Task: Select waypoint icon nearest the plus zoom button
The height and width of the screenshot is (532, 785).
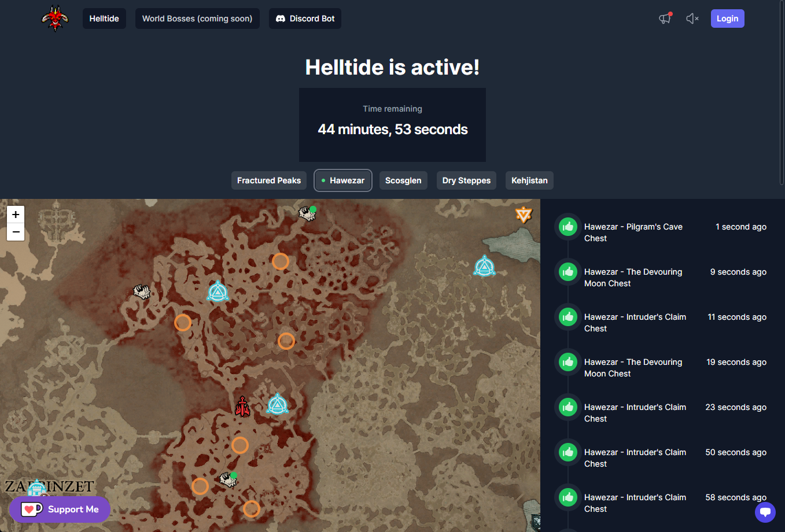Action: click(x=218, y=291)
